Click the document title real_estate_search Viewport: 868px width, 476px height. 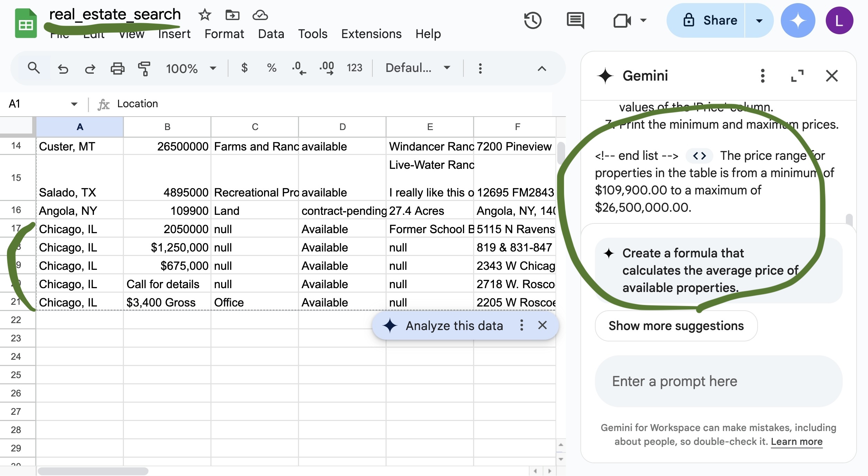pyautogui.click(x=115, y=15)
